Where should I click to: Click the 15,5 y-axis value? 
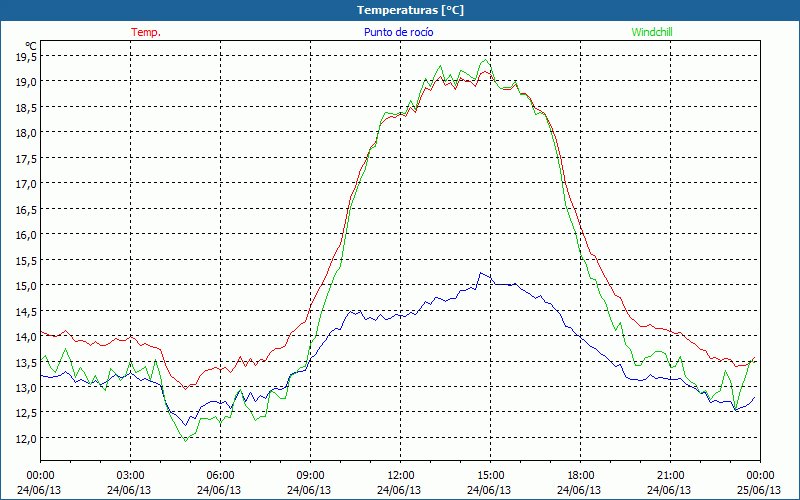click(26, 260)
